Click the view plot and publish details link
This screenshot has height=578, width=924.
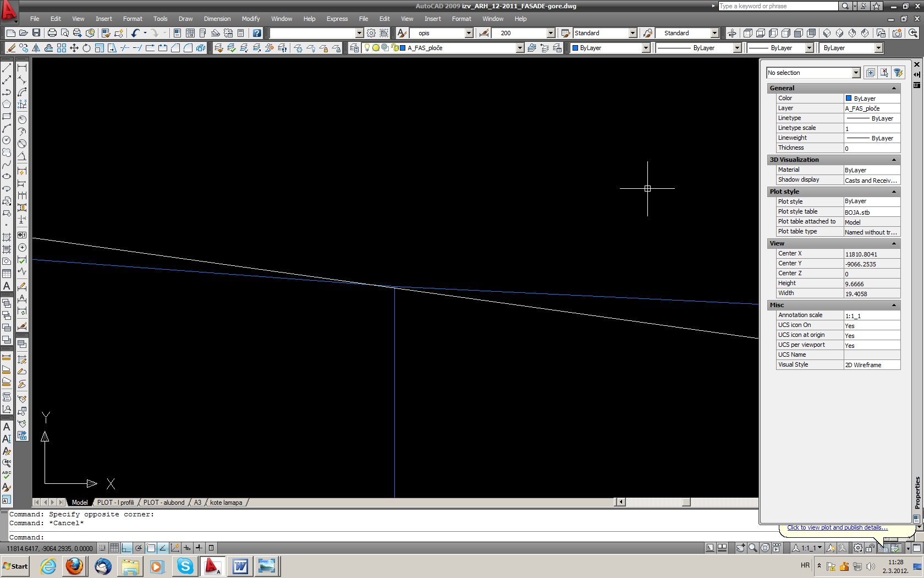tap(837, 527)
